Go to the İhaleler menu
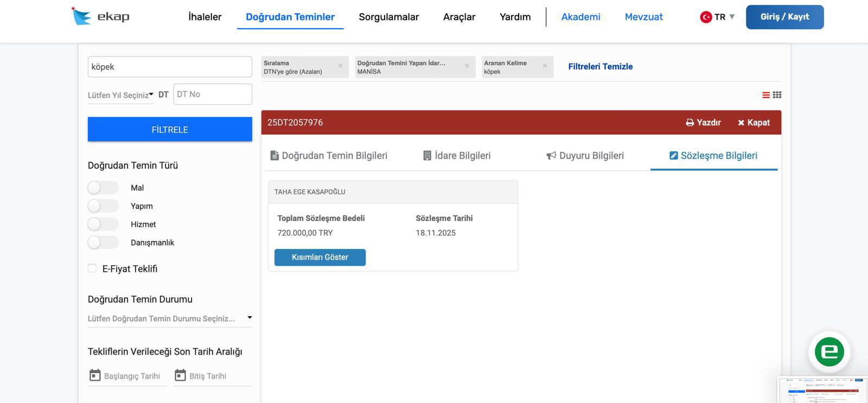This screenshot has width=868, height=403. 205,17
